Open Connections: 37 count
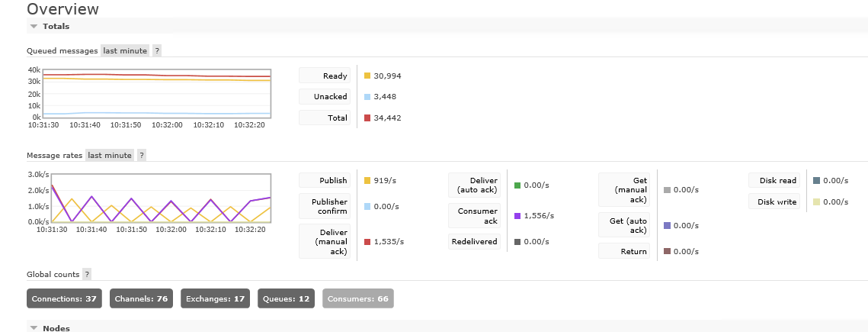Image resolution: width=868 pixels, height=332 pixels. (x=64, y=298)
